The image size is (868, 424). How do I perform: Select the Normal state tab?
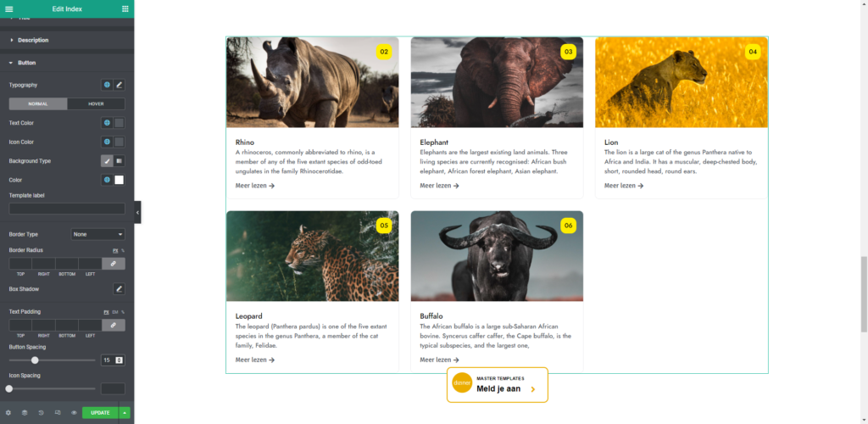pos(38,104)
